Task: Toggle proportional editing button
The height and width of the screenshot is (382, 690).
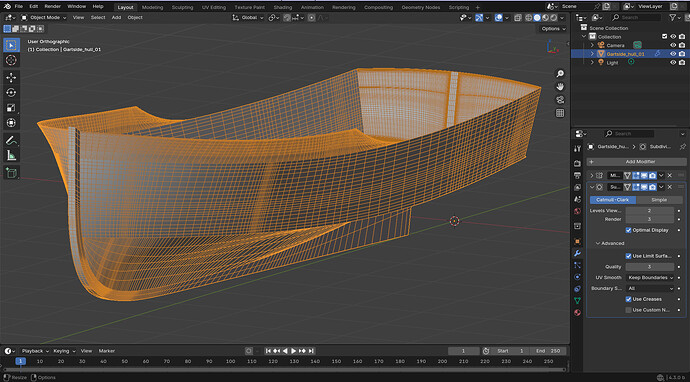Action: point(312,18)
